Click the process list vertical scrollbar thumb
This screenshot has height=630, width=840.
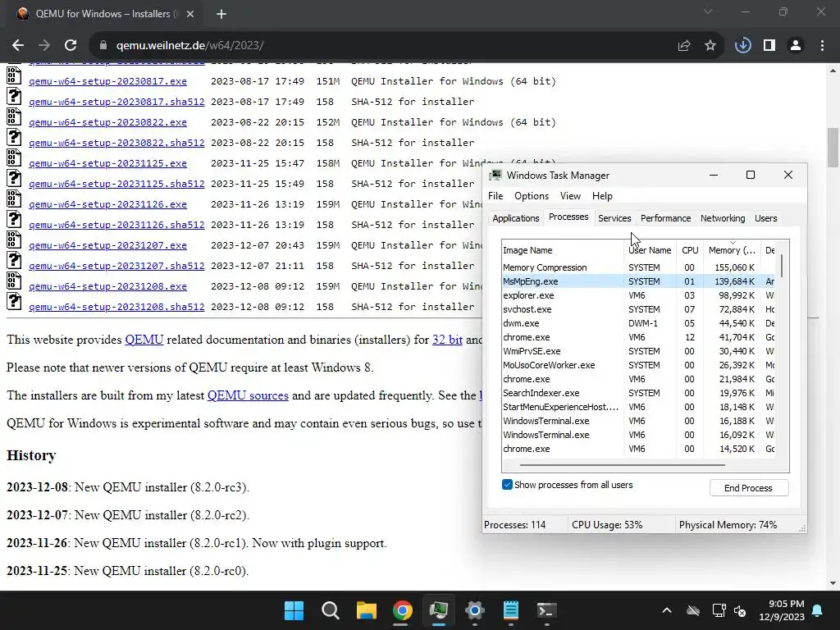pos(782,266)
